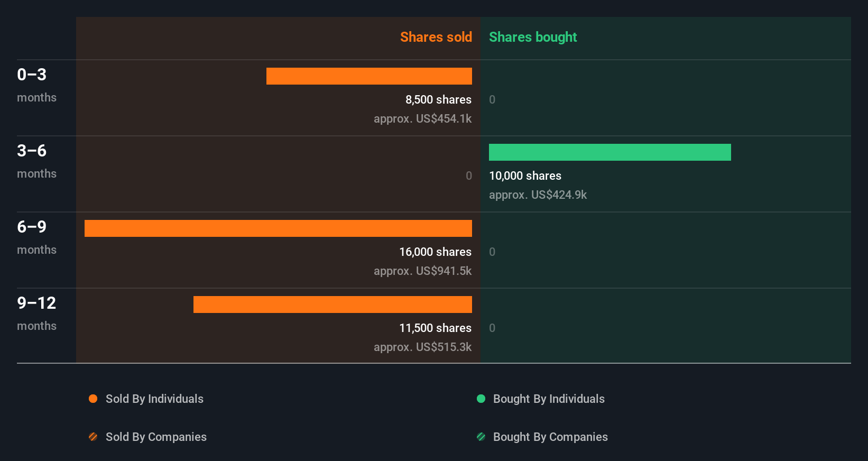The image size is (868, 461).
Task: Click the striped Bought By Companies icon
Action: pyautogui.click(x=481, y=437)
